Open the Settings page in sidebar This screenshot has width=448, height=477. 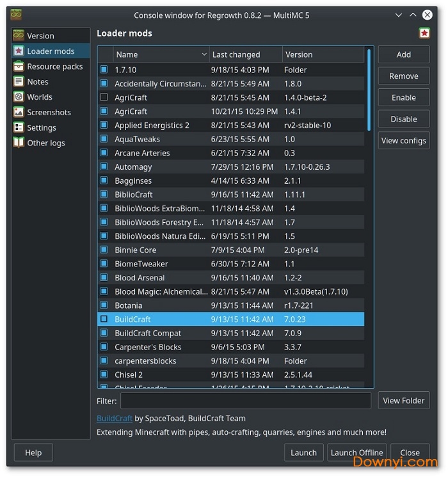(42, 128)
